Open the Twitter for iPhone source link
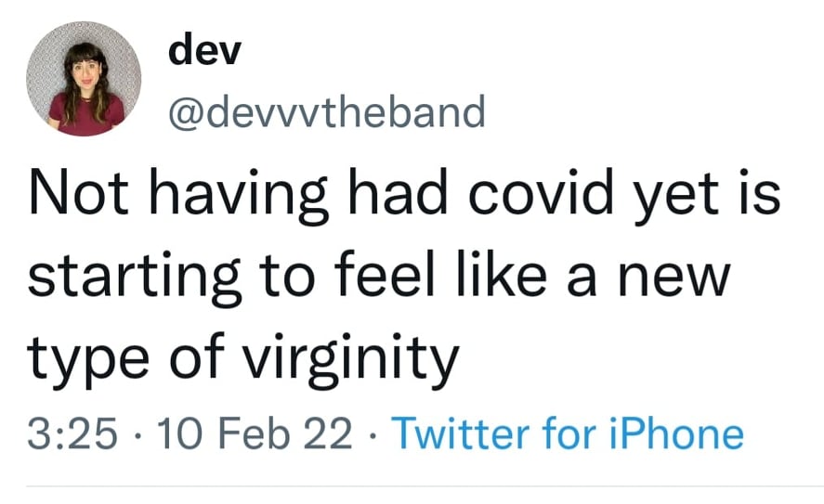The height and width of the screenshot is (504, 824). (x=569, y=433)
